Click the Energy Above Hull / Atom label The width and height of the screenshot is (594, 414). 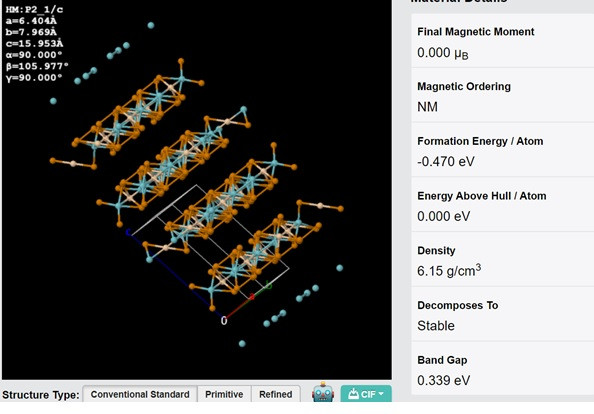(481, 196)
